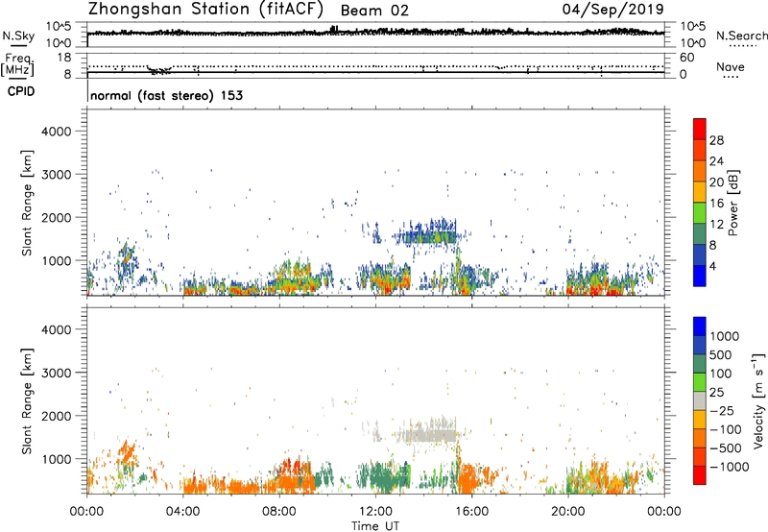The height and width of the screenshot is (532, 768).
Task: Click the Nave axis value 60
Action: click(x=686, y=58)
